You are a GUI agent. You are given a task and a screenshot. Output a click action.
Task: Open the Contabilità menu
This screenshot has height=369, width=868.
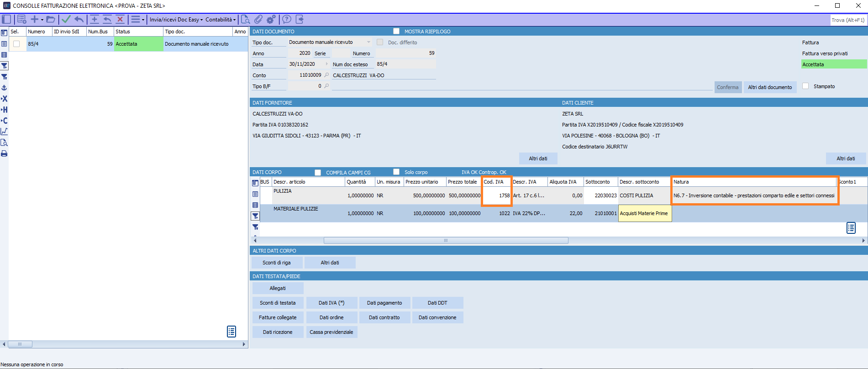coord(220,20)
